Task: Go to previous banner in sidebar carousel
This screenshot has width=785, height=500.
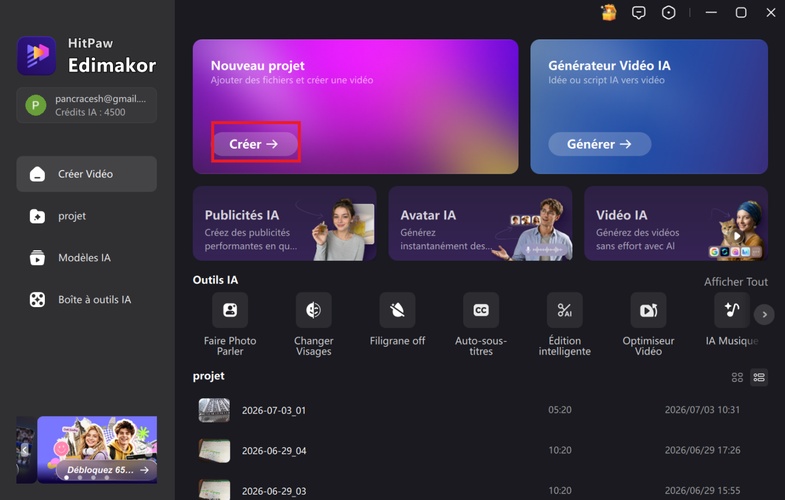Action: click(24, 449)
